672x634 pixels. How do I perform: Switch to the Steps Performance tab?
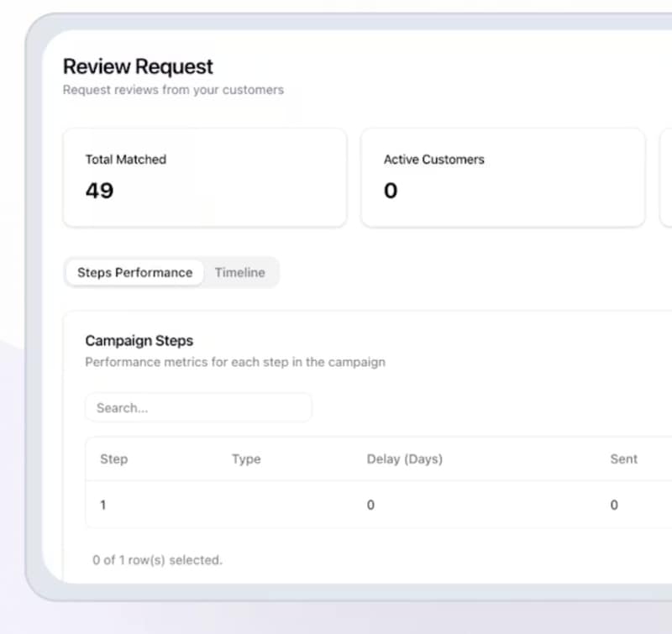(134, 272)
